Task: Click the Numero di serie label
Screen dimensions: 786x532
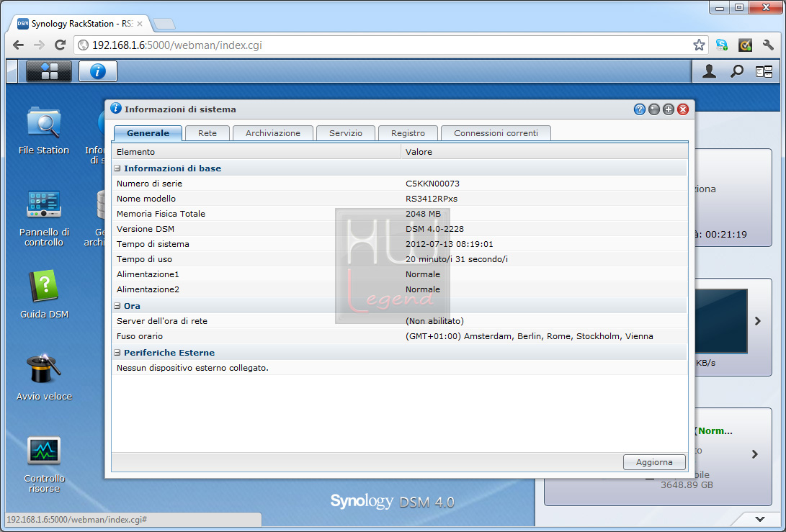Action: tap(149, 184)
